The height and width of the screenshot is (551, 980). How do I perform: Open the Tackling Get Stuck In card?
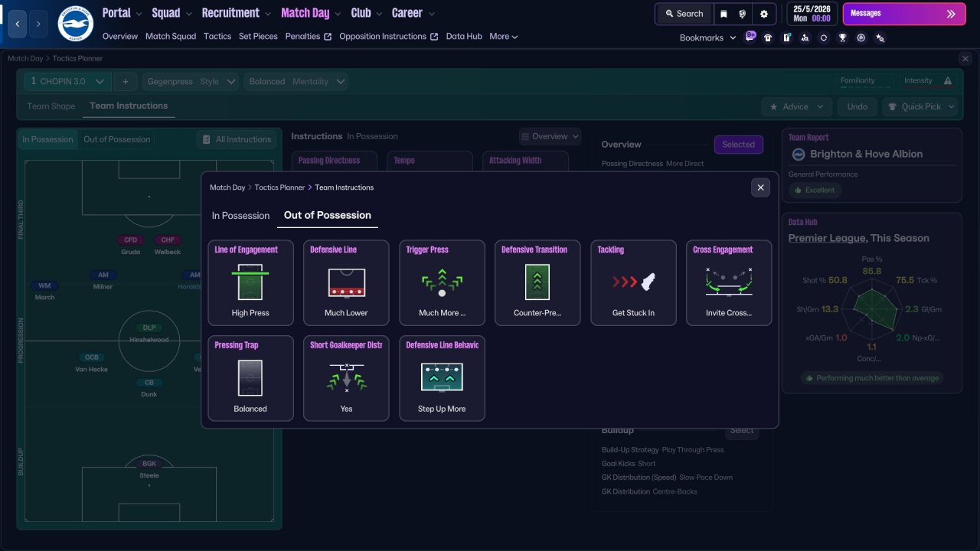(633, 283)
